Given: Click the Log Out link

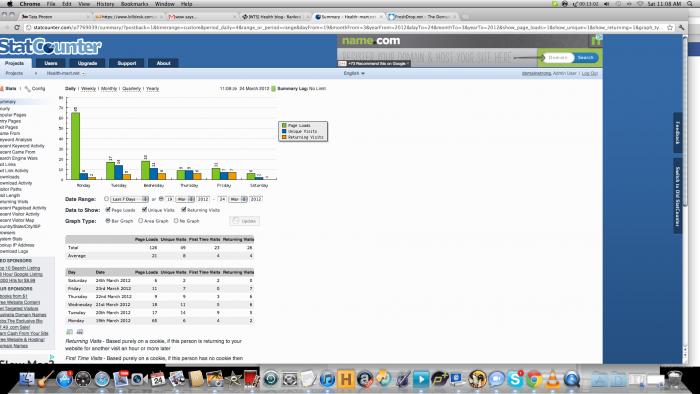Looking at the screenshot, I should pyautogui.click(x=589, y=73).
